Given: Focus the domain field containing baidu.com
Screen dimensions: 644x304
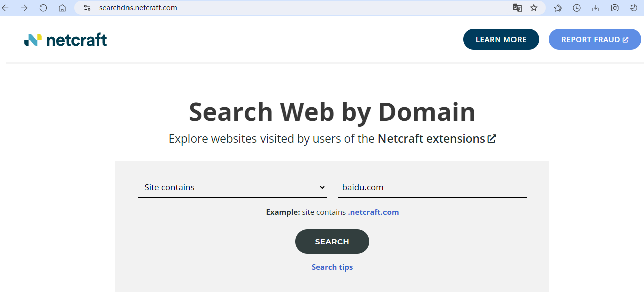Looking at the screenshot, I should pyautogui.click(x=432, y=187).
